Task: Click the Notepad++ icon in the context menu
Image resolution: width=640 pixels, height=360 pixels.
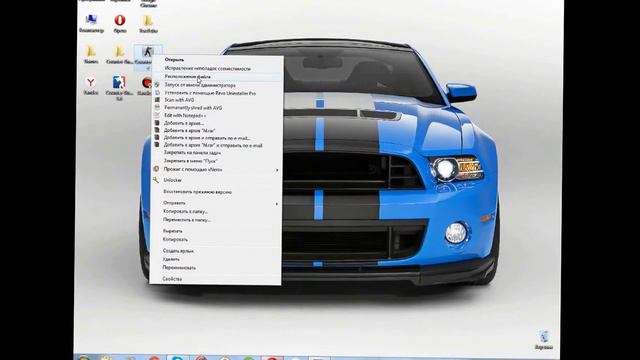Action: pos(157,115)
